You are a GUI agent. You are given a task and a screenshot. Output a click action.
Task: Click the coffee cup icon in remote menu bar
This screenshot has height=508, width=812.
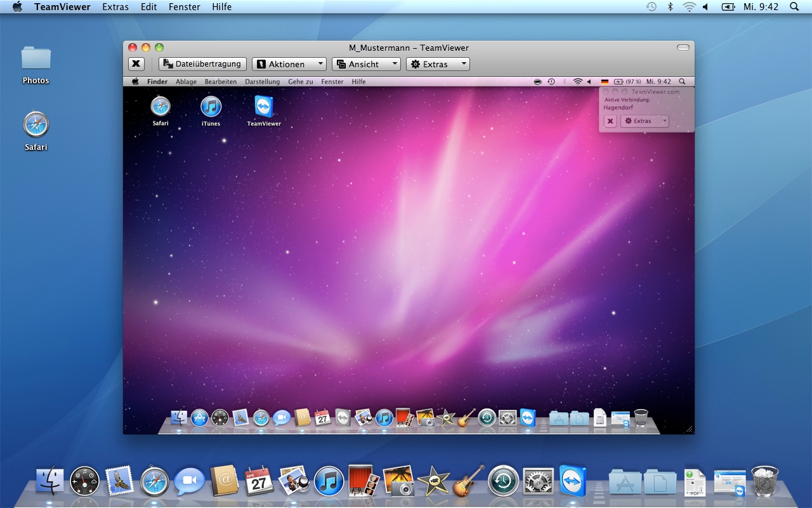tap(538, 82)
